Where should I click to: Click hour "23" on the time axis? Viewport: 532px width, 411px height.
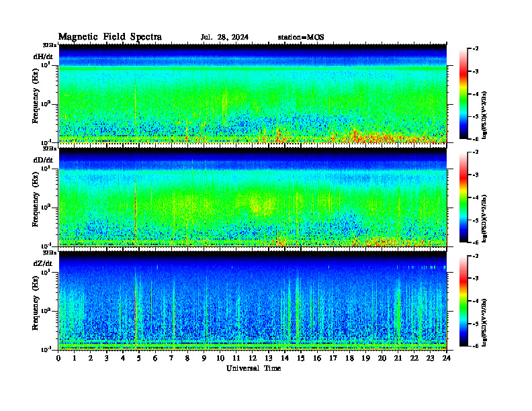click(431, 358)
